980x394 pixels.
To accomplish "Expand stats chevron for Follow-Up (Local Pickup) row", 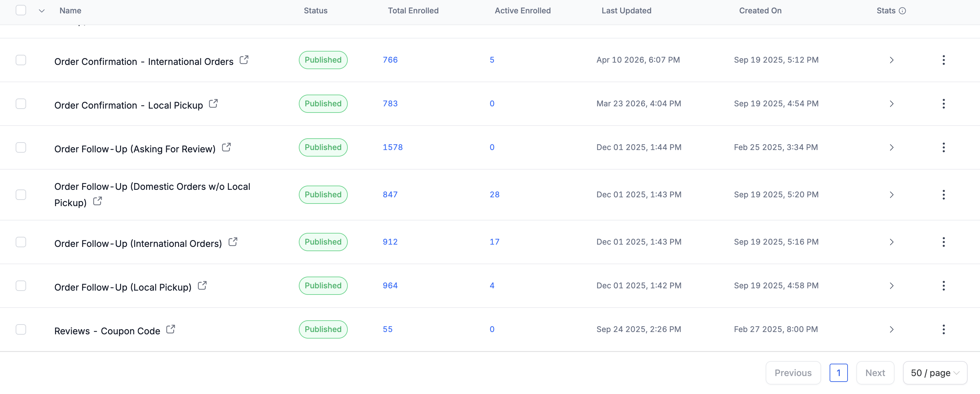I will 891,286.
